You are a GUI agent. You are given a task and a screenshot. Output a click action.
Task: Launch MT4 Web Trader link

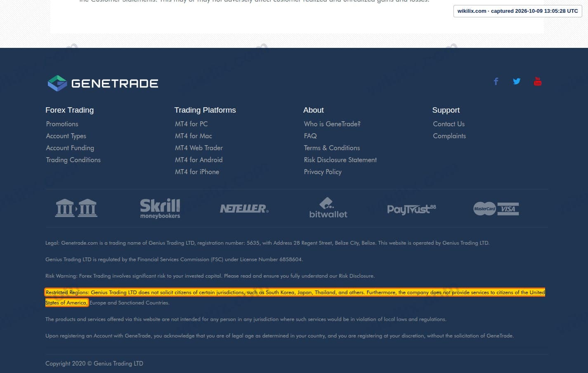199,148
